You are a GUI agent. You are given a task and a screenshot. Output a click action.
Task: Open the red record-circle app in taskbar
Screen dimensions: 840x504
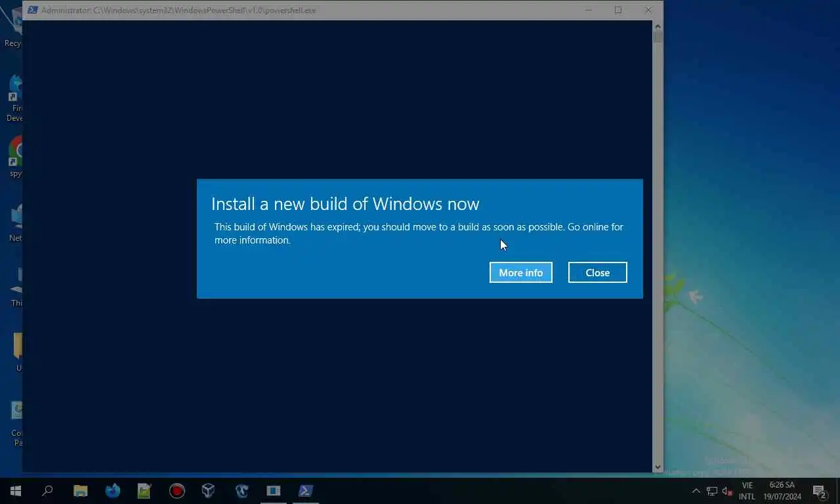(177, 490)
